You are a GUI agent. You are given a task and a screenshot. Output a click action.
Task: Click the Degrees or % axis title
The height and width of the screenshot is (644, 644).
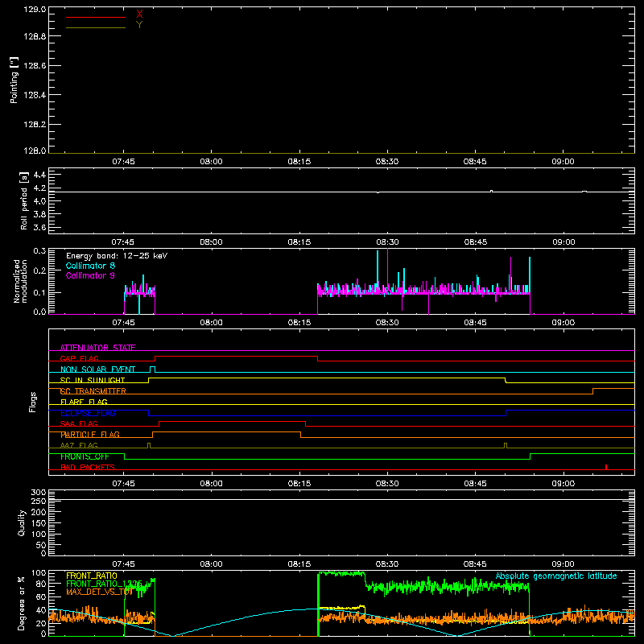(22, 603)
